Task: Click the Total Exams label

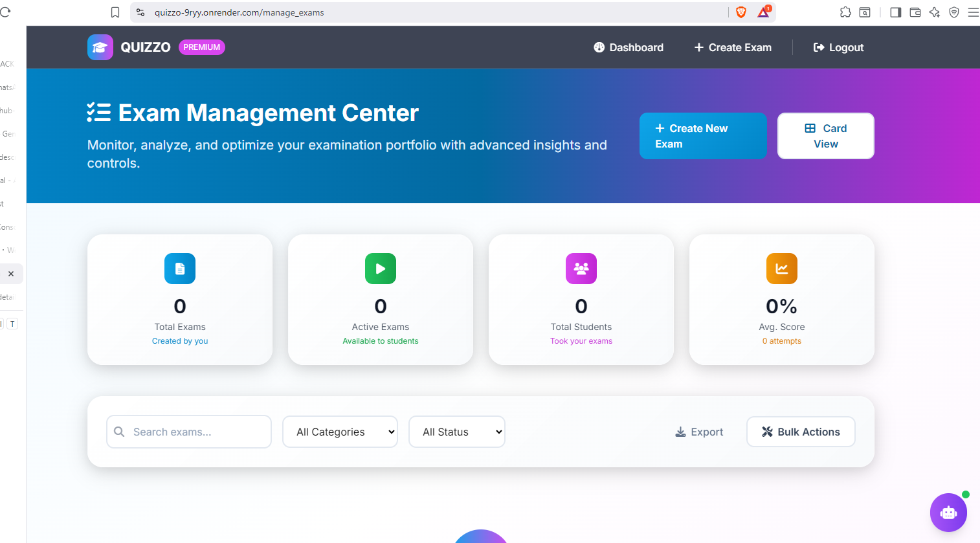Action: click(x=180, y=327)
